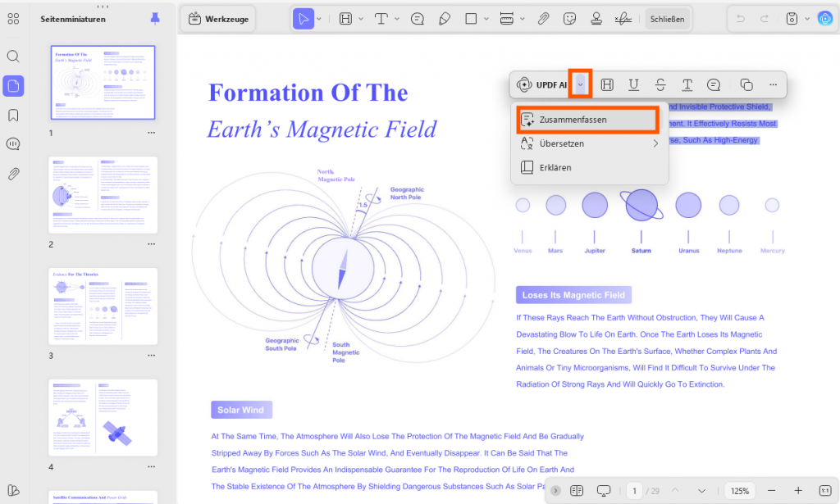This screenshot has height=504, width=840.
Task: Select page 3 thumbnail
Action: point(103,306)
